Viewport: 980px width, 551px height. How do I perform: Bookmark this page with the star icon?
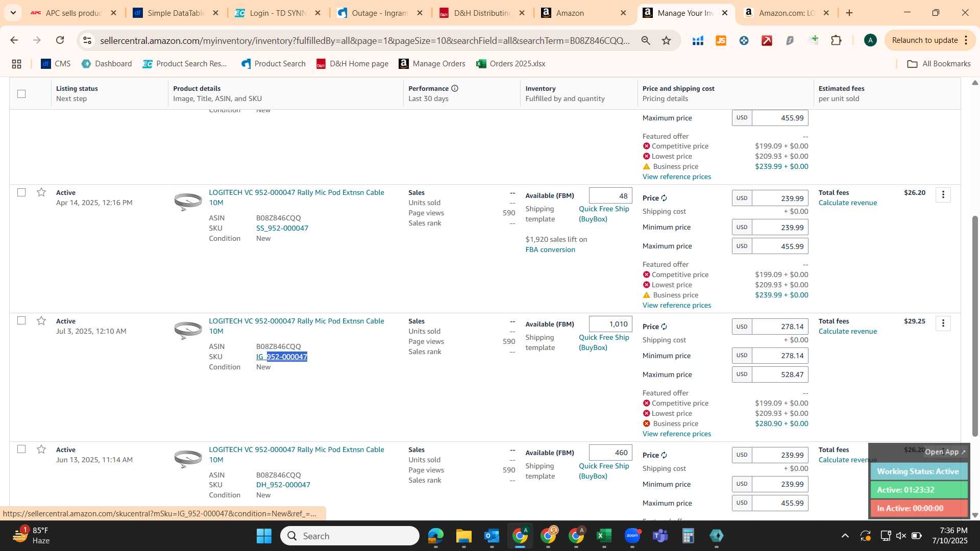(666, 40)
